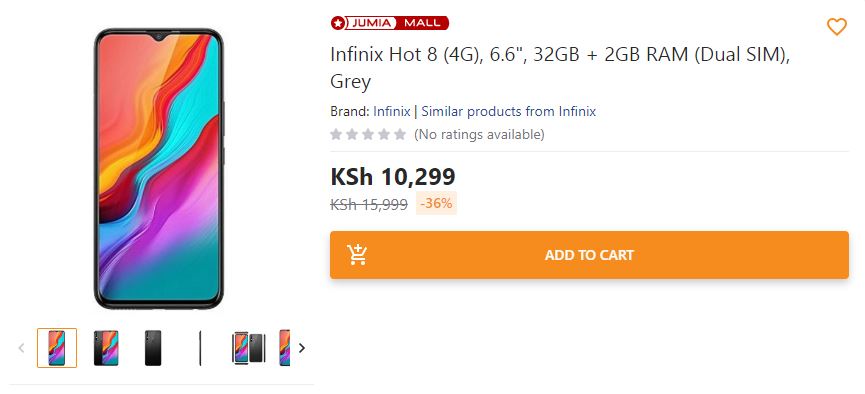This screenshot has height=394, width=865.
Task: Add product to wishlist via heart icon
Action: tap(836, 26)
